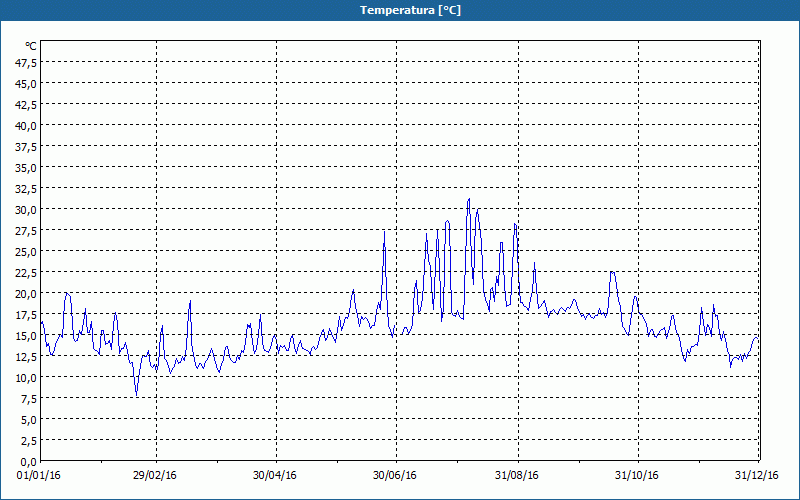Image resolution: width=800 pixels, height=500 pixels.
Task: Click the Temperatura [°C] title bar
Action: 400,10
